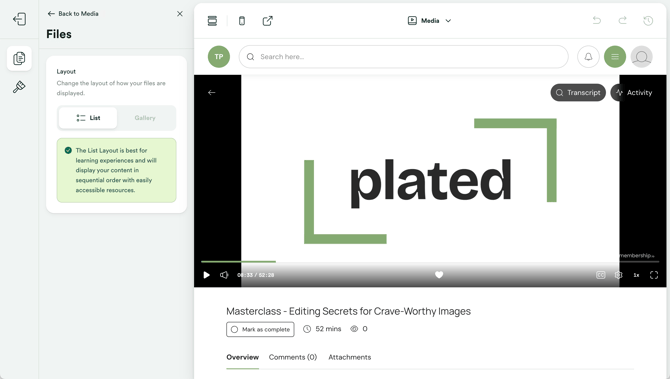Click the plated video thumbnail
This screenshot has width=670, height=379.
point(430,180)
